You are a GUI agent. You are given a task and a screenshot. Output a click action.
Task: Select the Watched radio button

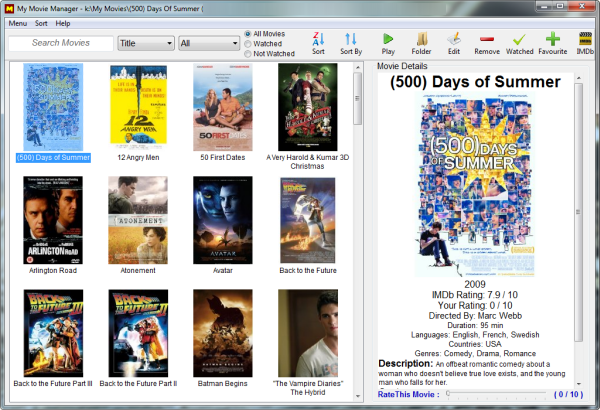[248, 44]
